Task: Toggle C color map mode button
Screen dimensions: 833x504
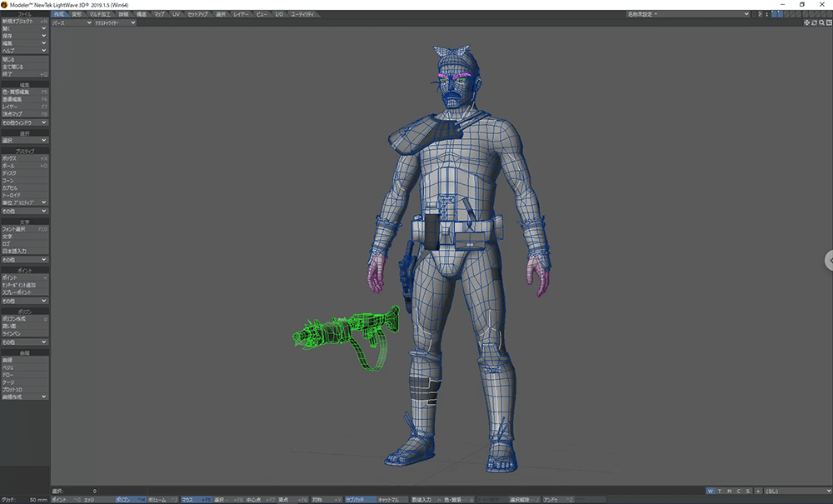Action: point(738,492)
